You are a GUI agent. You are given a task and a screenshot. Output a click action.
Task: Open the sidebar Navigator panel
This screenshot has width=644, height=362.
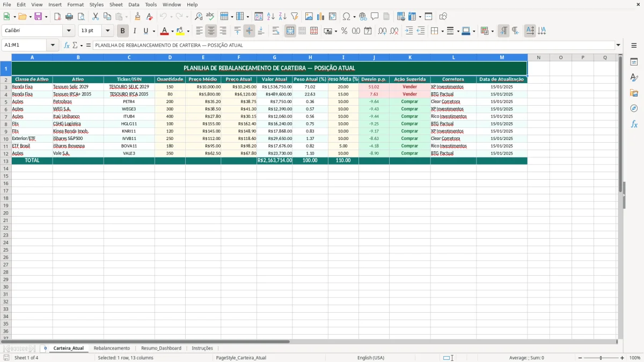click(634, 108)
